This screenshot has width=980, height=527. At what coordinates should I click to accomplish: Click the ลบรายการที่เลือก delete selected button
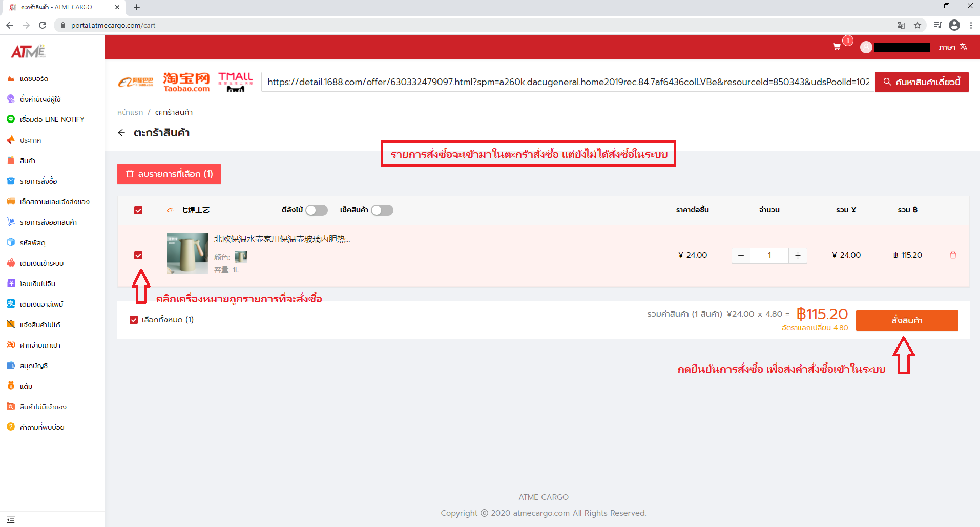pos(169,174)
